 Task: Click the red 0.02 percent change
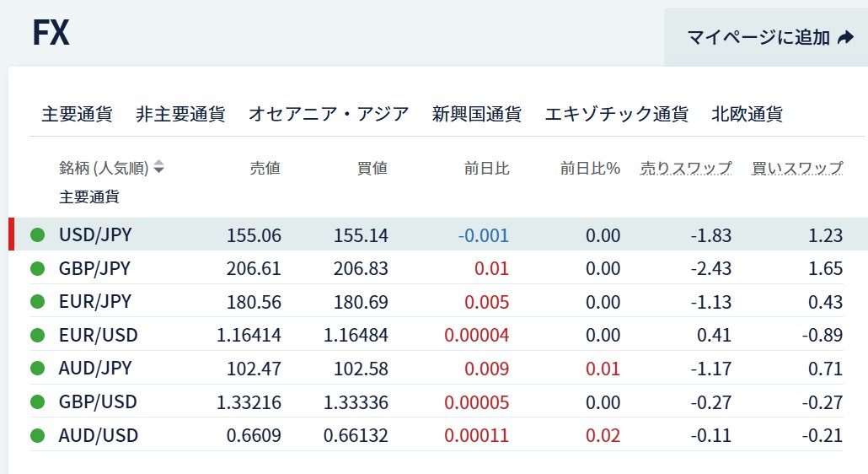(603, 436)
